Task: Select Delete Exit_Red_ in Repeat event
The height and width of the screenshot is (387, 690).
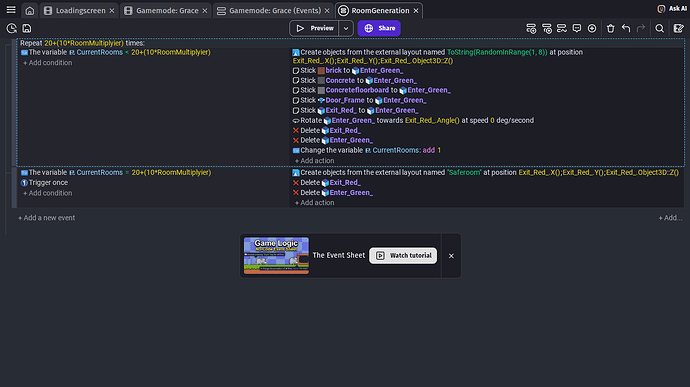Action: 327,131
